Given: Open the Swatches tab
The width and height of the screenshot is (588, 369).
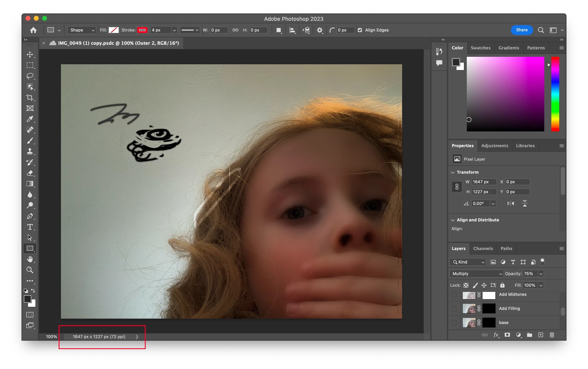Looking at the screenshot, I should pyautogui.click(x=480, y=48).
